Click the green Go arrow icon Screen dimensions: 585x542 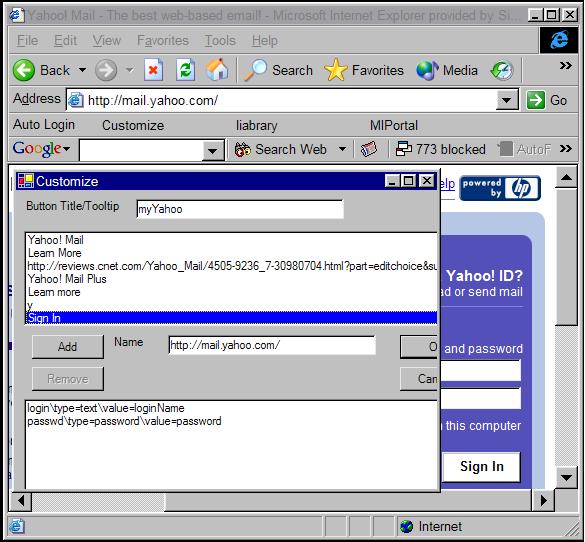(535, 100)
